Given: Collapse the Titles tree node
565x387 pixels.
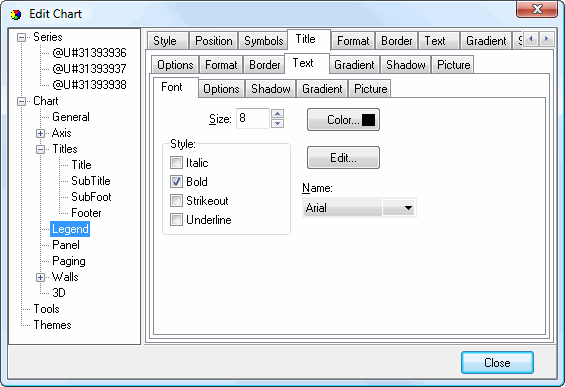Looking at the screenshot, I should (40, 149).
